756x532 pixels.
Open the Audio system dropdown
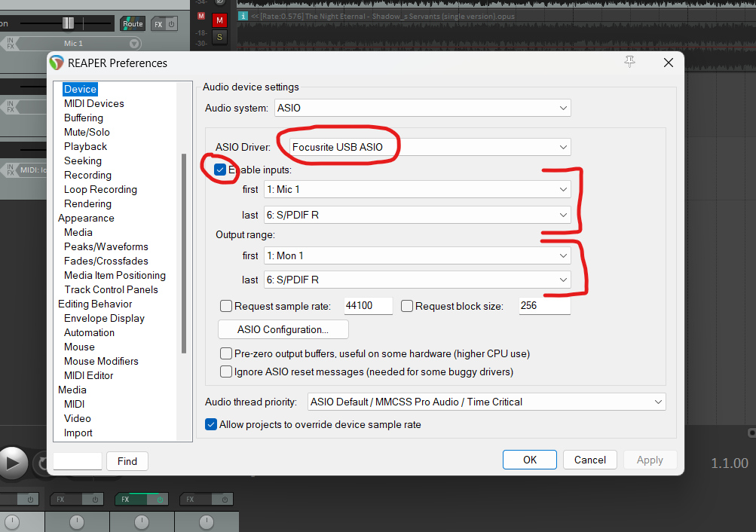click(423, 109)
